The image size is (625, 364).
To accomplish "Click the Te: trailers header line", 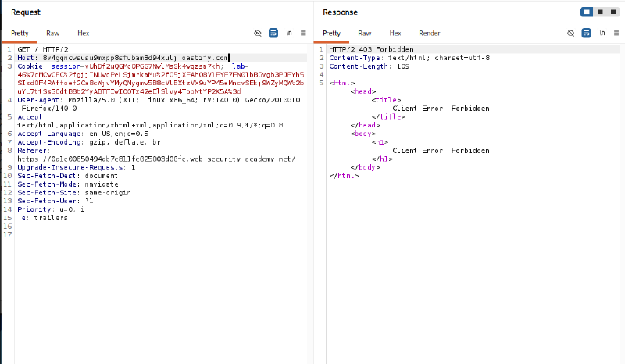I will click(x=42, y=218).
